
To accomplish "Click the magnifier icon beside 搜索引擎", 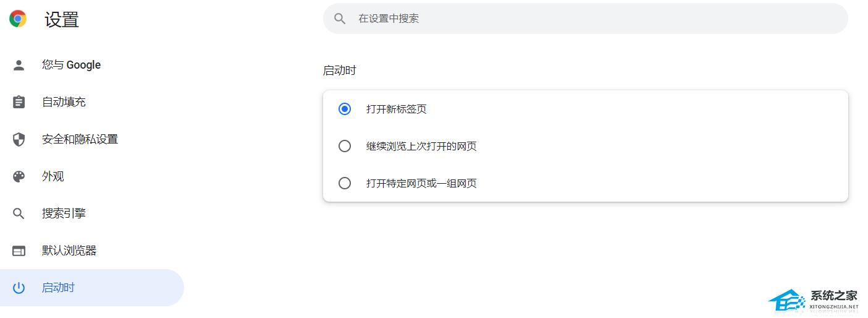I will [x=19, y=213].
